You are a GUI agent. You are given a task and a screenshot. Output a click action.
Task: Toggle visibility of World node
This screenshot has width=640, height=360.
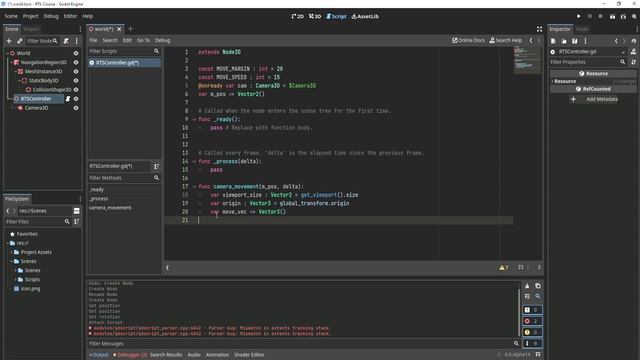click(x=76, y=53)
